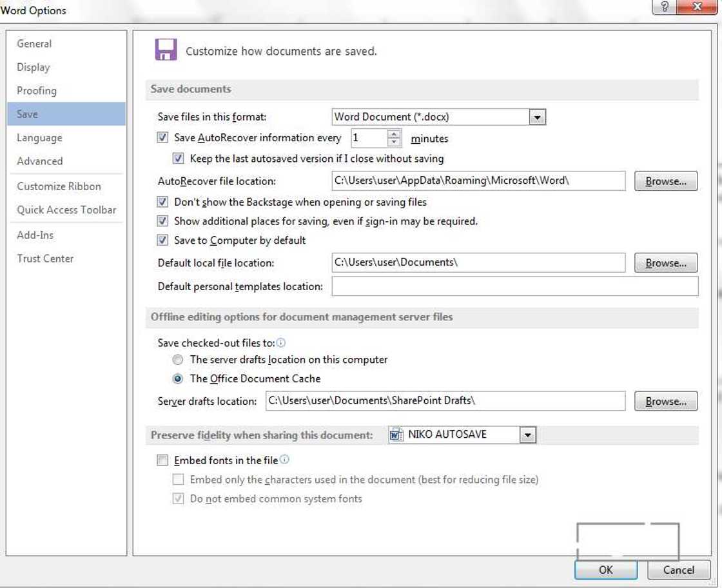Viewport: 722px width, 588px height.
Task: Click the info icon beside Embed fonts
Action: [x=284, y=460]
